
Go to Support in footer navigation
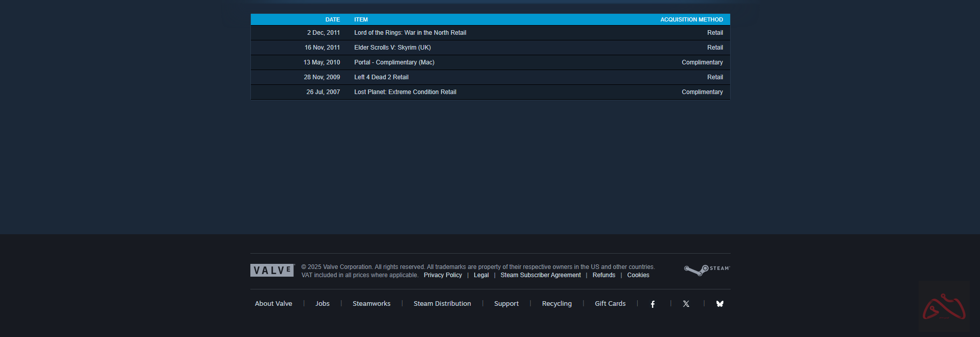point(506,304)
